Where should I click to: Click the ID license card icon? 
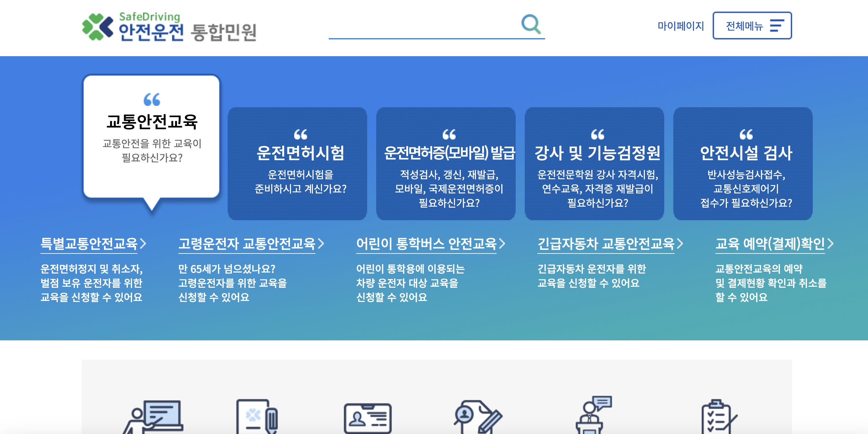[x=367, y=418]
